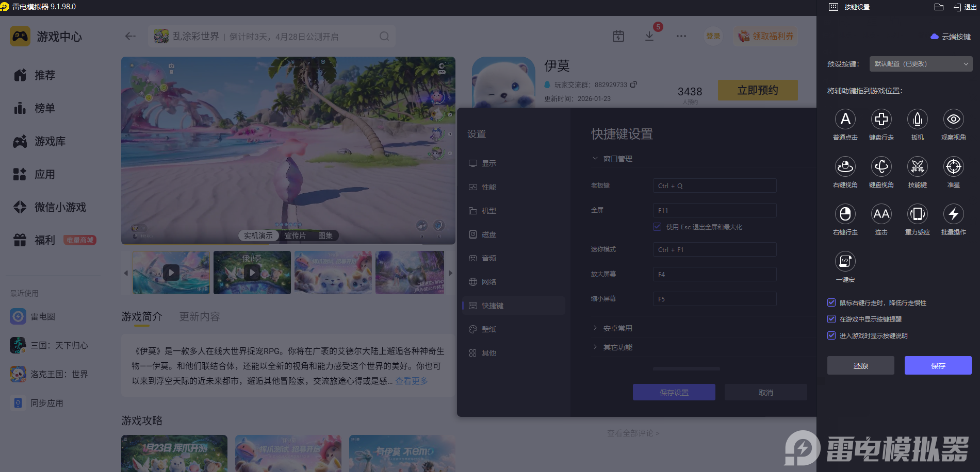Open 显示 settings tab

point(514,163)
